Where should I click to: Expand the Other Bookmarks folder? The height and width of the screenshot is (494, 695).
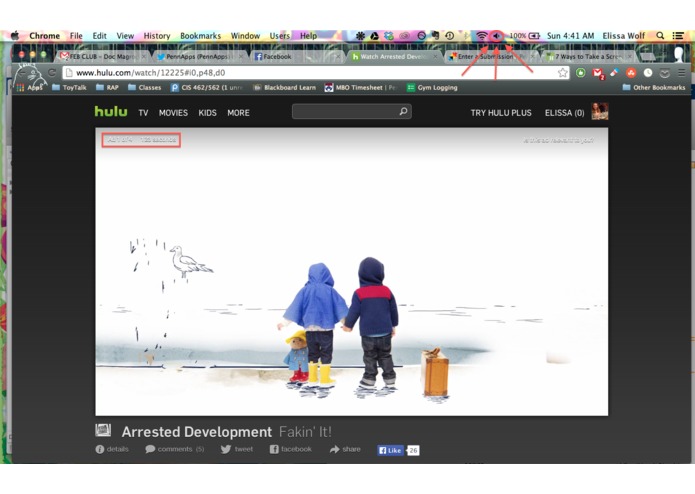pyautogui.click(x=654, y=88)
